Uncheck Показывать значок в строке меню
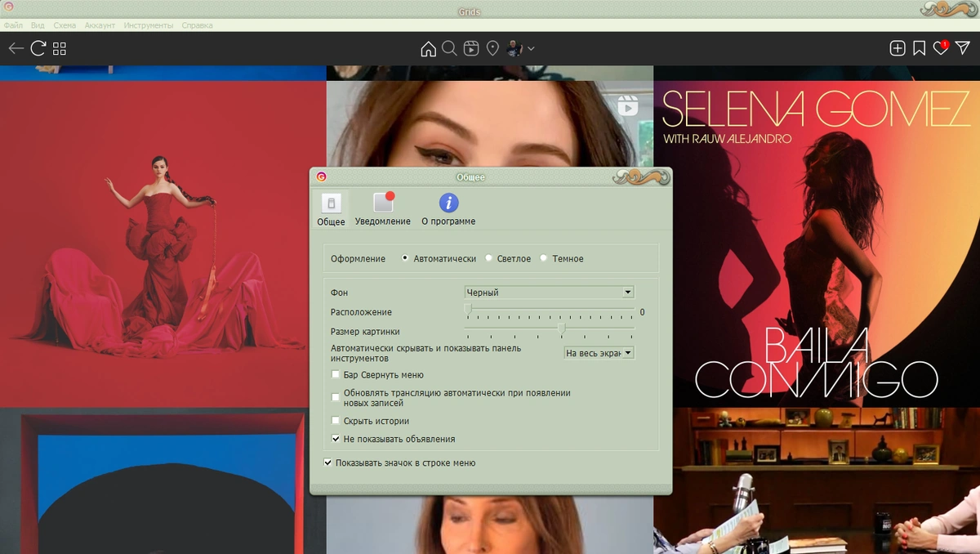Screen dimensions: 980x554 (327, 462)
